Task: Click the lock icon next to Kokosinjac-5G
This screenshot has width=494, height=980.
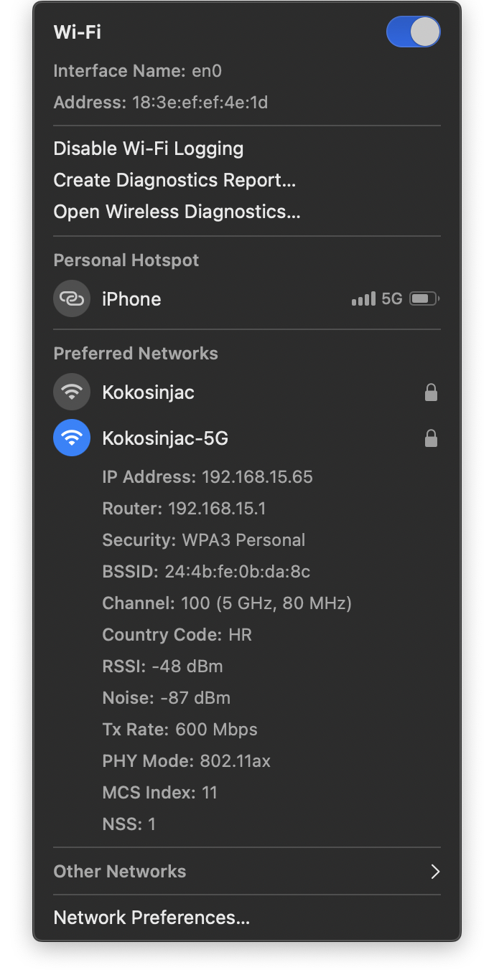Action: 431,438
